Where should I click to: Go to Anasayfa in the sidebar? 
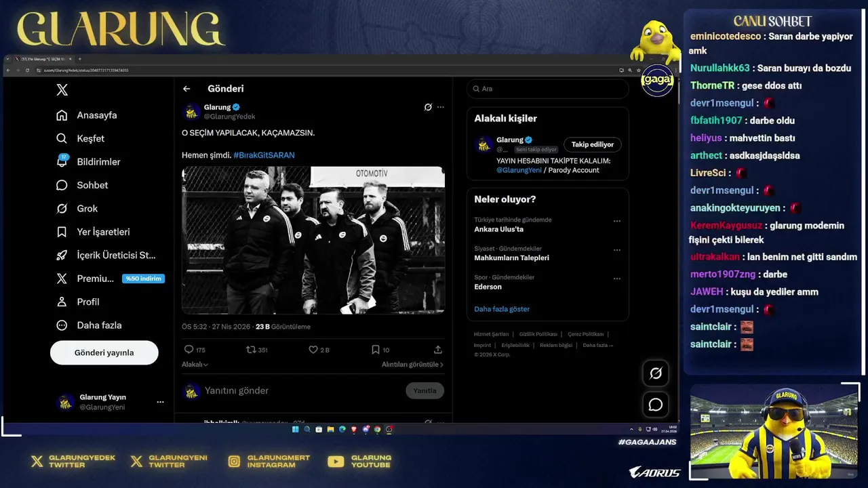(86, 115)
